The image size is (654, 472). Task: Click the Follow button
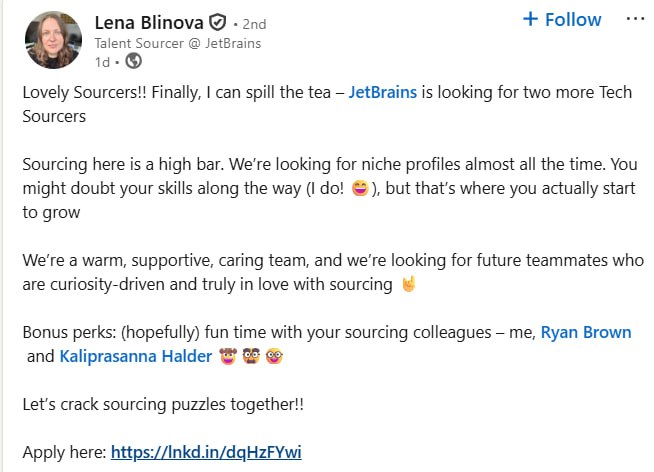(x=562, y=20)
